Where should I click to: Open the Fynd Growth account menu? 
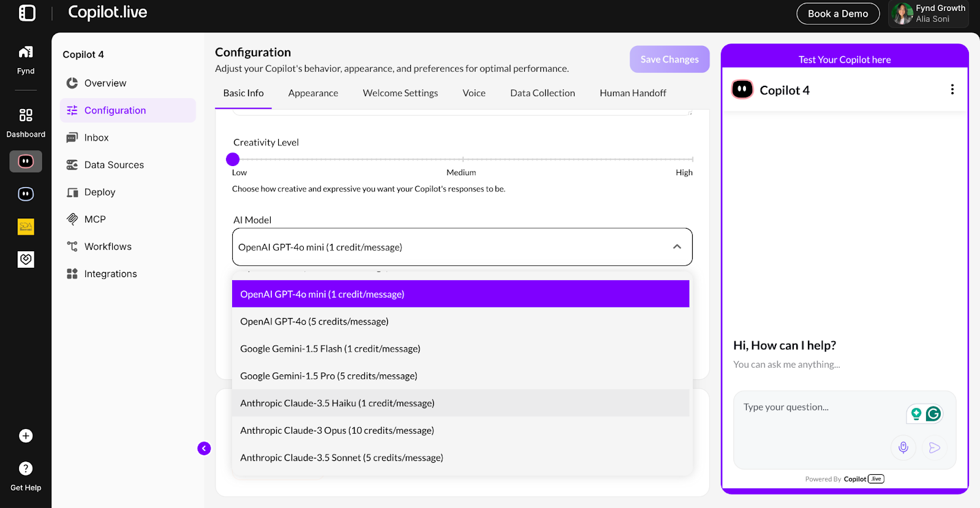[x=929, y=13]
